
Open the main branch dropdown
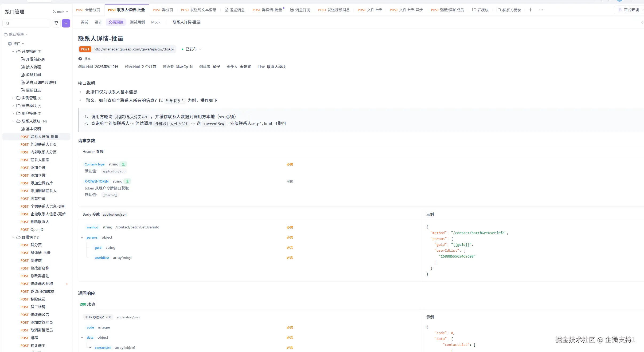tap(61, 12)
